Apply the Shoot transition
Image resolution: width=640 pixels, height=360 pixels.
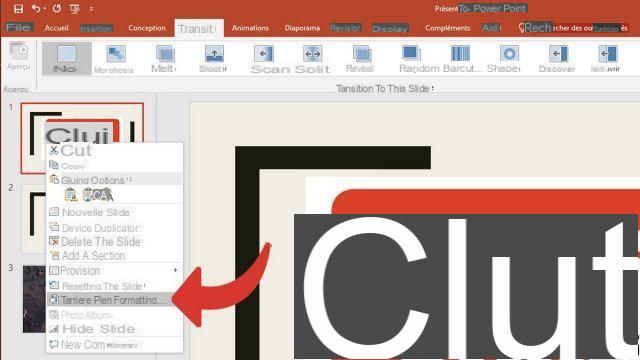(213, 58)
